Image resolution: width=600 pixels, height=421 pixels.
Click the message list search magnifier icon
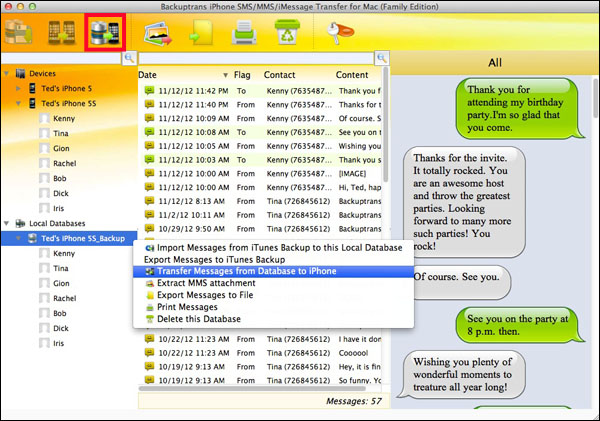(382, 58)
